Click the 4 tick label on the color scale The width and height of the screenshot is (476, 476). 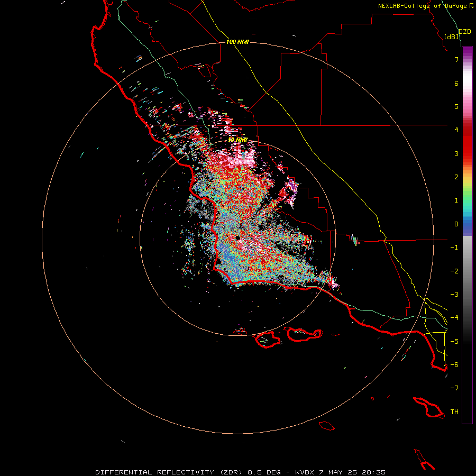tap(456, 130)
